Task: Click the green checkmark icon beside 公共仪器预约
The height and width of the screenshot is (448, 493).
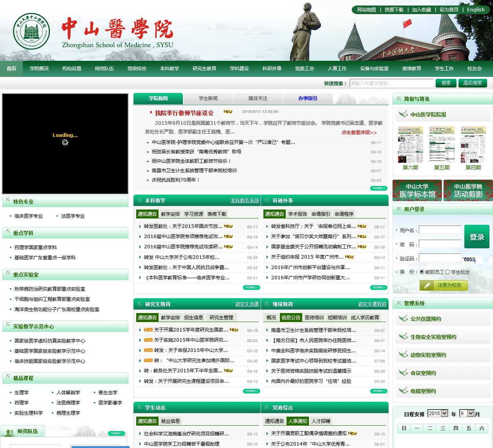Action: [x=403, y=319]
